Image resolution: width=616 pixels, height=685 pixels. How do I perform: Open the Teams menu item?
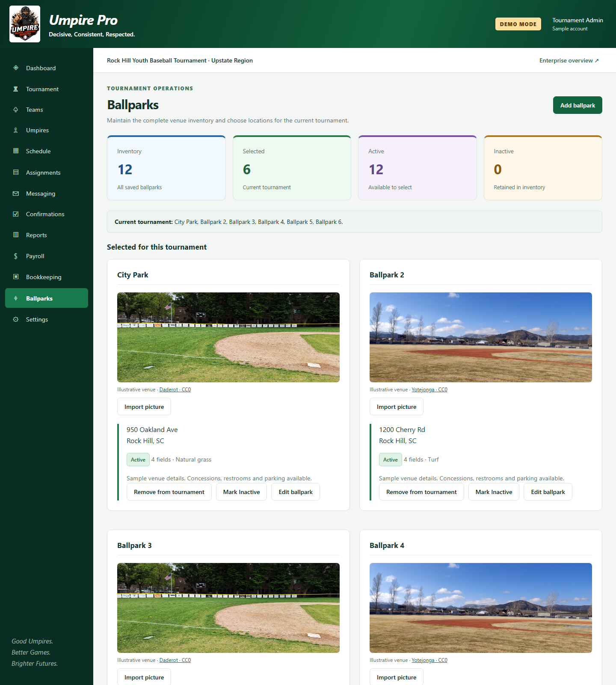click(x=47, y=110)
